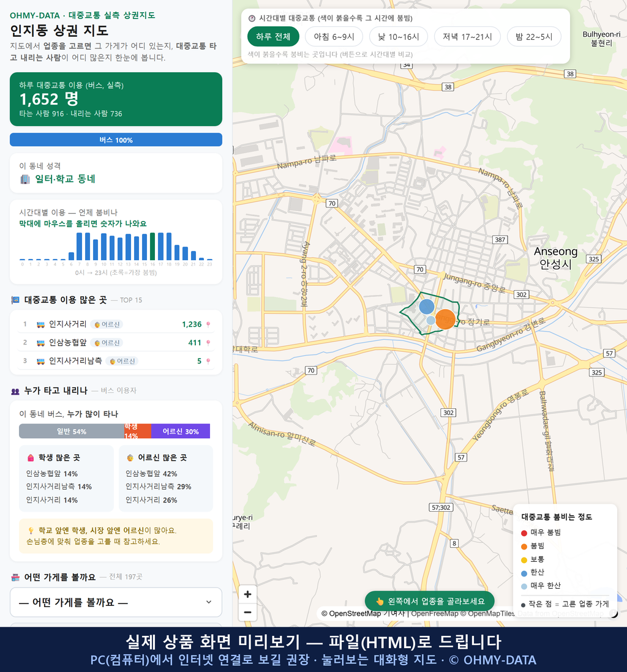This screenshot has height=672, width=627.
Task: Click 인지사거리남측 29% in the elder card
Action: 158,487
